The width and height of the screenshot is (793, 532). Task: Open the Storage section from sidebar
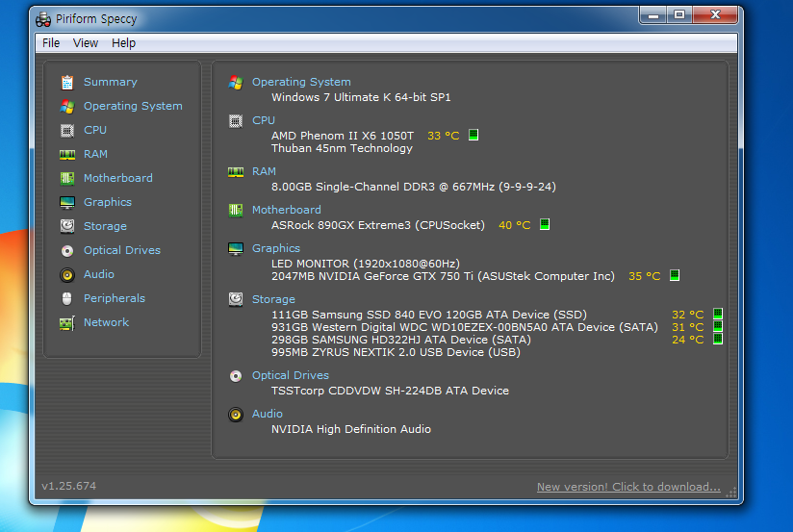(x=105, y=226)
